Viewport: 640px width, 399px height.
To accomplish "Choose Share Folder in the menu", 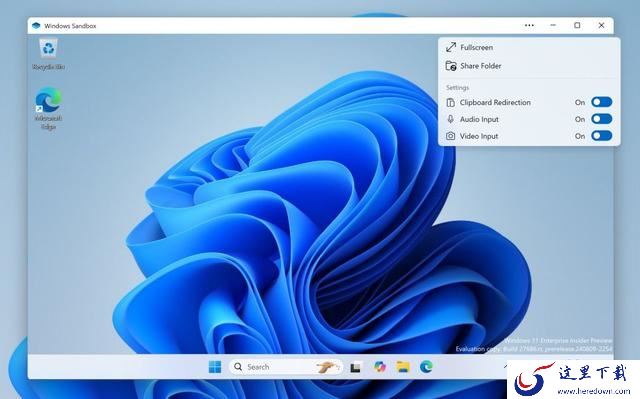I will (529, 66).
